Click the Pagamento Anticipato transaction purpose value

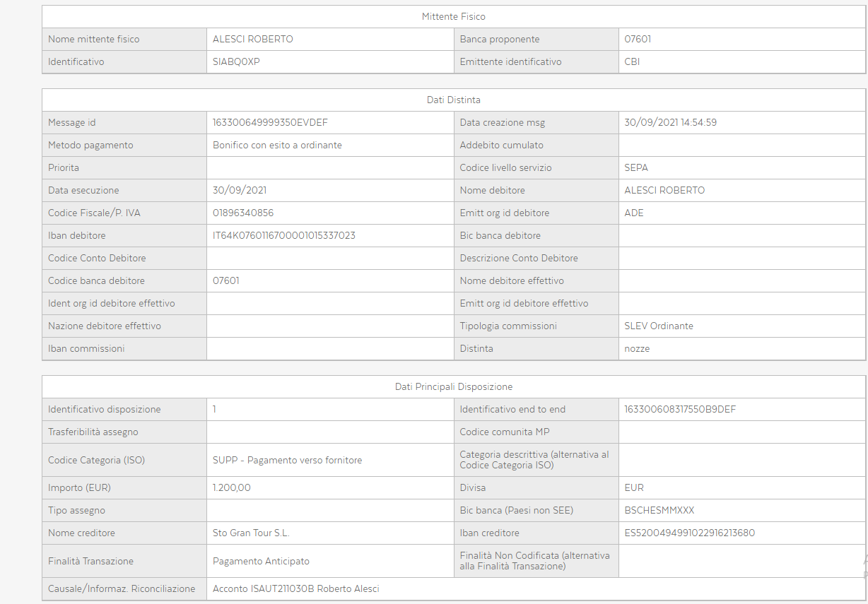(x=261, y=561)
